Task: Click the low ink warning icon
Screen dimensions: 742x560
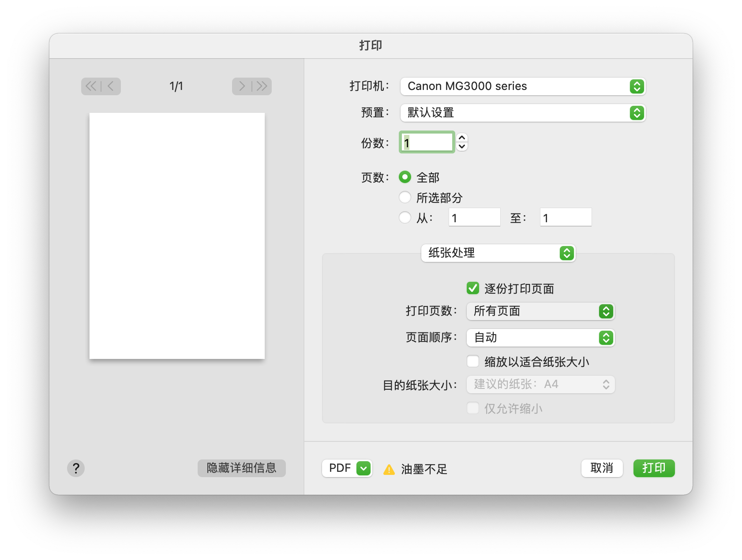Action: tap(389, 470)
